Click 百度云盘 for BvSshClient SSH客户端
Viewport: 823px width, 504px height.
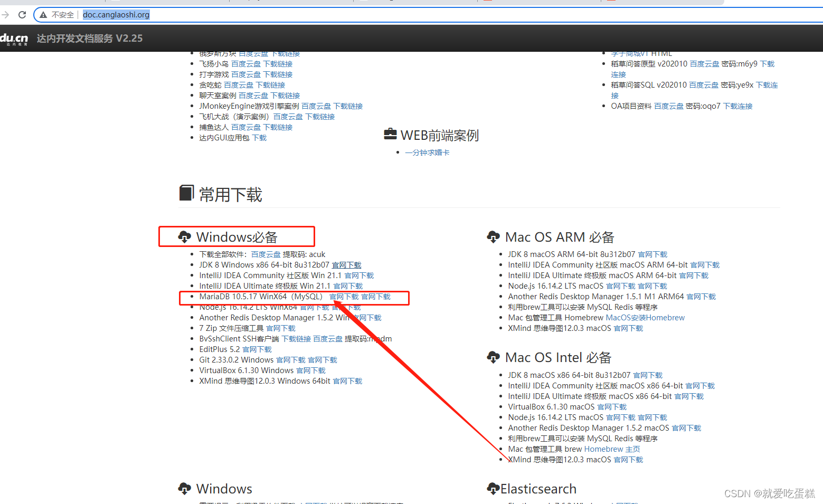[328, 339]
